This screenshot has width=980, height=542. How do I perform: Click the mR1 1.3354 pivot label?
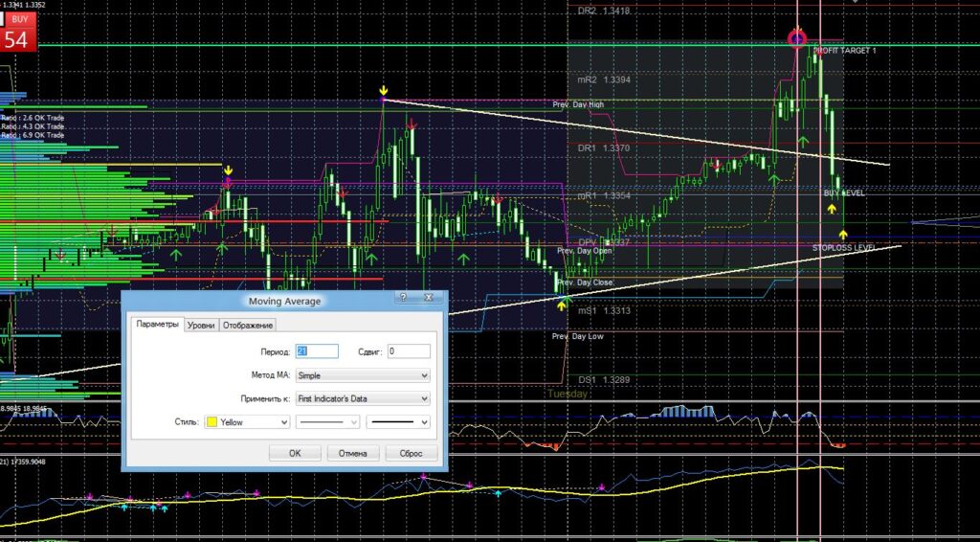pyautogui.click(x=604, y=195)
